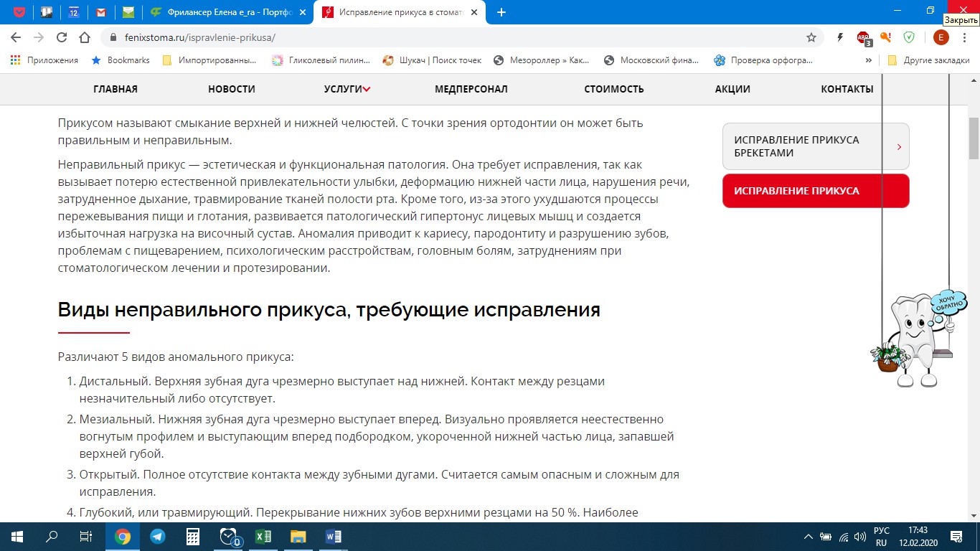Open the Мезороллер bookmark
This screenshot has height=551, width=980.
[541, 60]
